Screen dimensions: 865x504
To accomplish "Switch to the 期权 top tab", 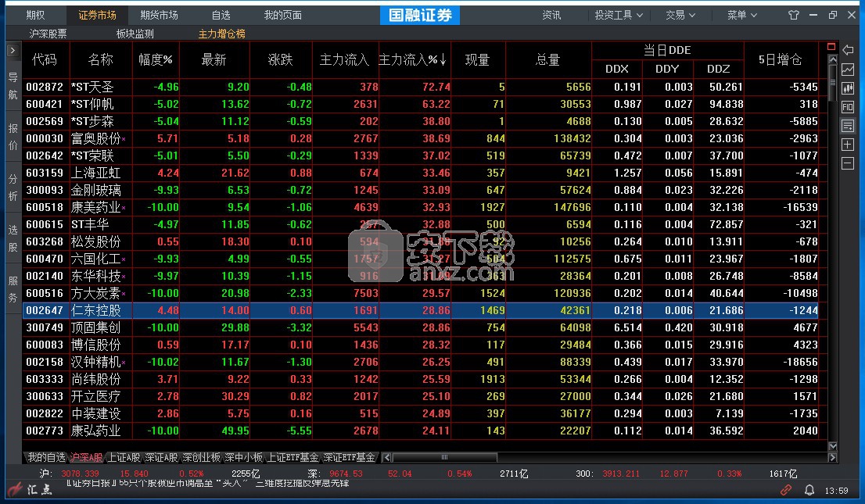I will [x=35, y=15].
